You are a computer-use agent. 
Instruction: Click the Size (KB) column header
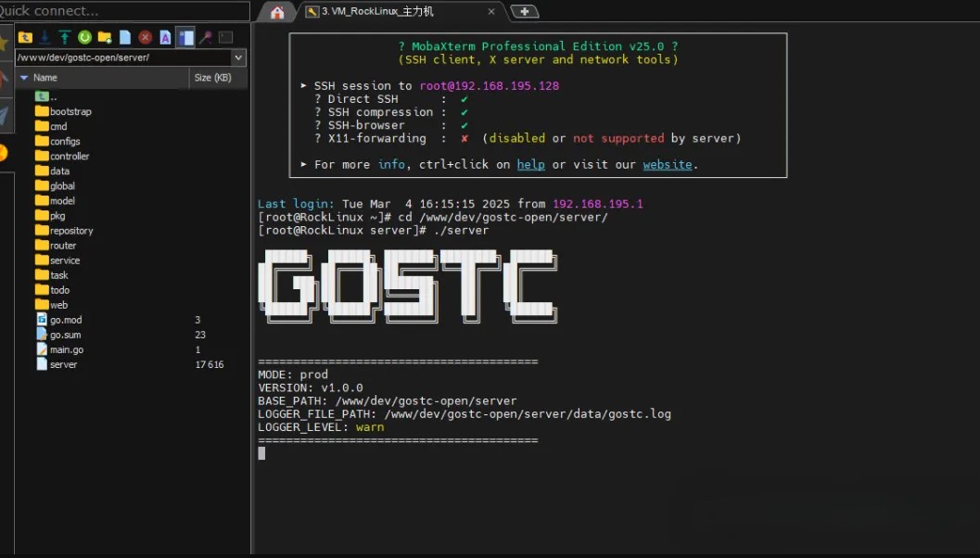click(212, 78)
